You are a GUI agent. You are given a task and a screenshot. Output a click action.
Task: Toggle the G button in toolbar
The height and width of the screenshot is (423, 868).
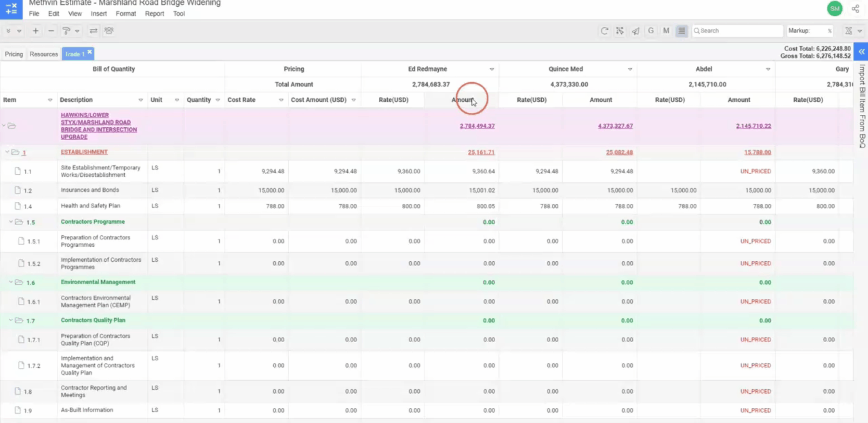(651, 31)
